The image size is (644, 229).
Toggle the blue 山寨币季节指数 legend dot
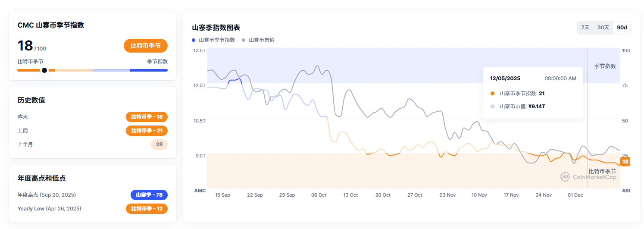(194, 40)
